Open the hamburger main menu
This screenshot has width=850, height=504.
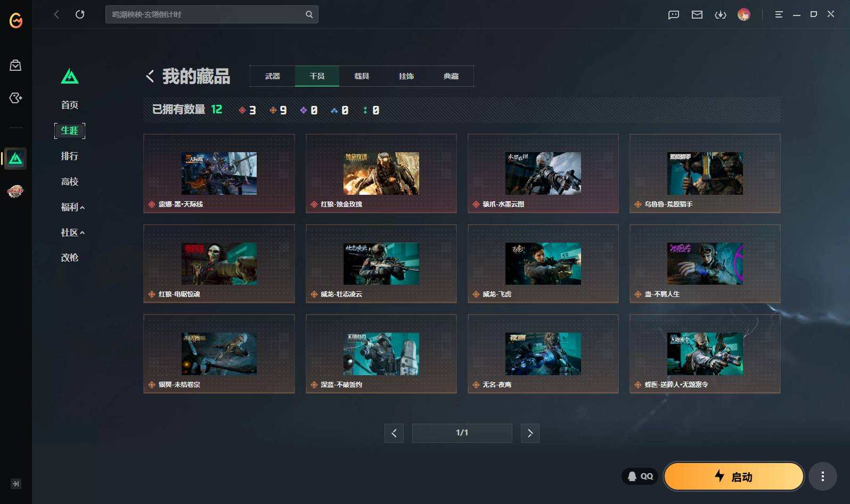(779, 14)
